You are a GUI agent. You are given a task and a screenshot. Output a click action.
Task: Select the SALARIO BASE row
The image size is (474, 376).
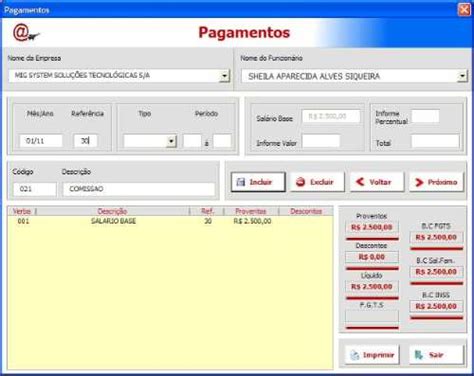(170, 221)
